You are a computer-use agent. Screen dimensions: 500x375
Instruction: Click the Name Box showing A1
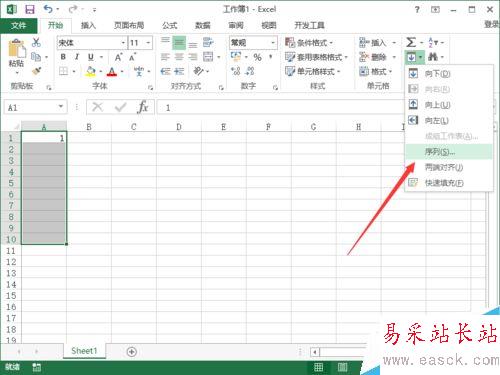(36, 107)
